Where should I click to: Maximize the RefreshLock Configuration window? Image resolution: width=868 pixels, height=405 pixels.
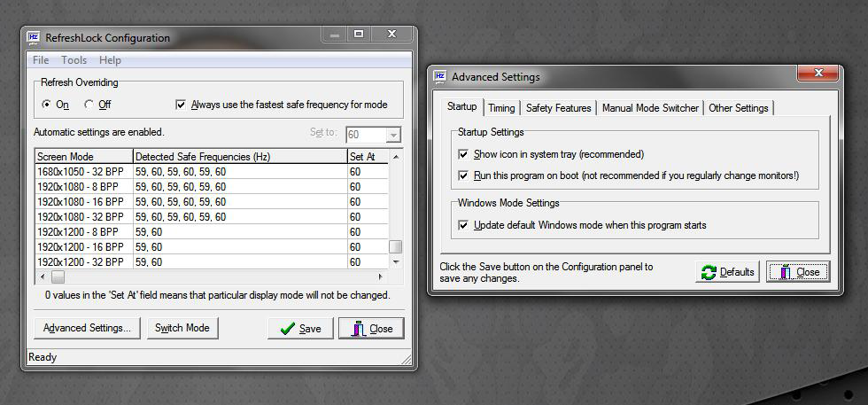(x=359, y=35)
